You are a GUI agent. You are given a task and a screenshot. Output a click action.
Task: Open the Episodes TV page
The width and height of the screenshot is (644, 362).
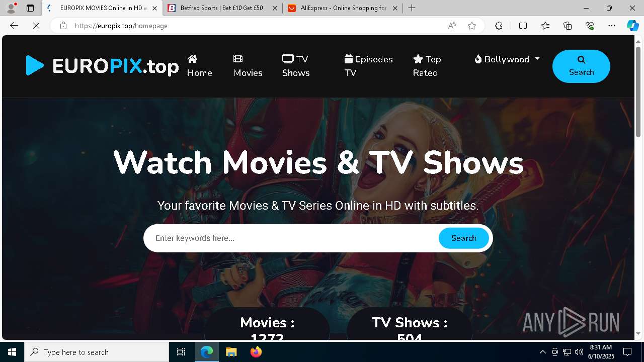(x=368, y=66)
